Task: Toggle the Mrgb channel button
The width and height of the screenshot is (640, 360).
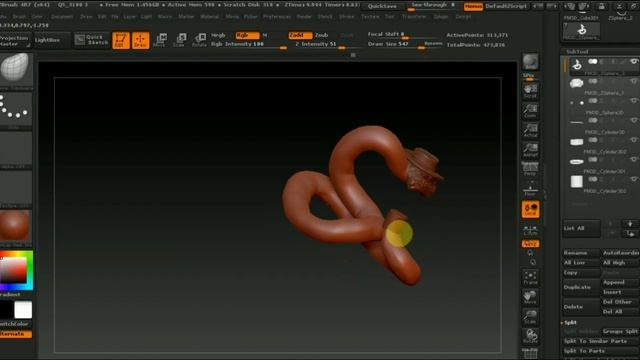Action: pos(218,36)
